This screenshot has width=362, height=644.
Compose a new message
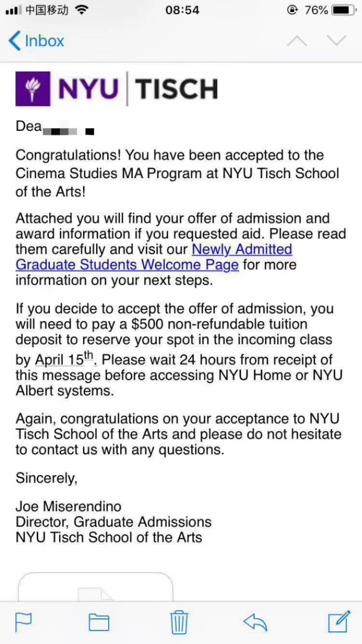[x=339, y=622]
